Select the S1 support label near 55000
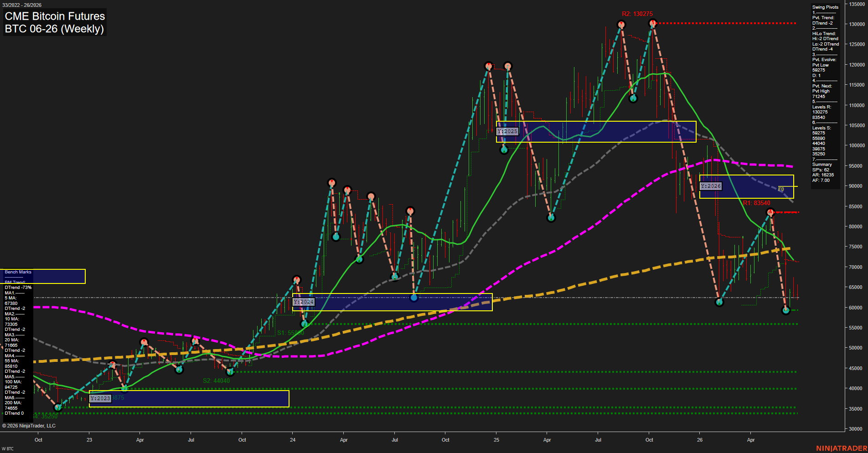 pyautogui.click(x=290, y=333)
